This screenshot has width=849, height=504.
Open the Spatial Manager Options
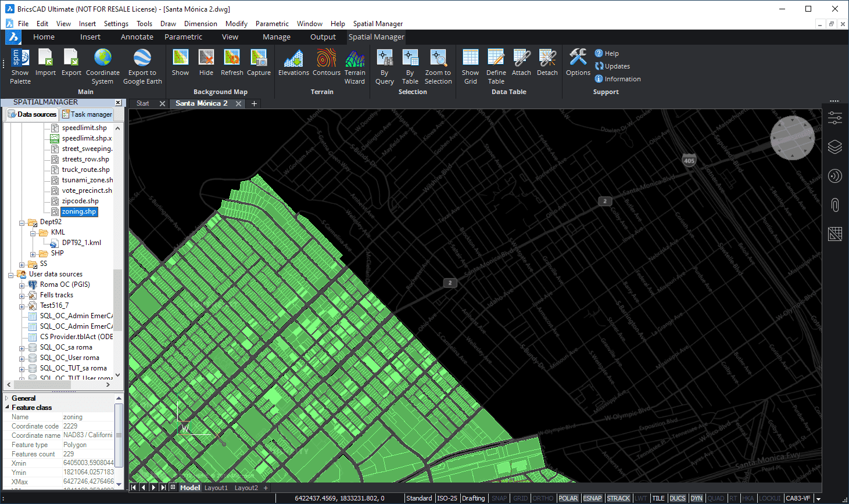point(578,63)
